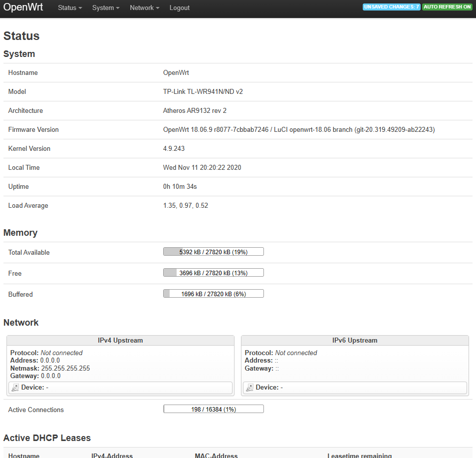The height and width of the screenshot is (458, 476).
Task: Click the MAC-Address column header
Action: coord(216,456)
